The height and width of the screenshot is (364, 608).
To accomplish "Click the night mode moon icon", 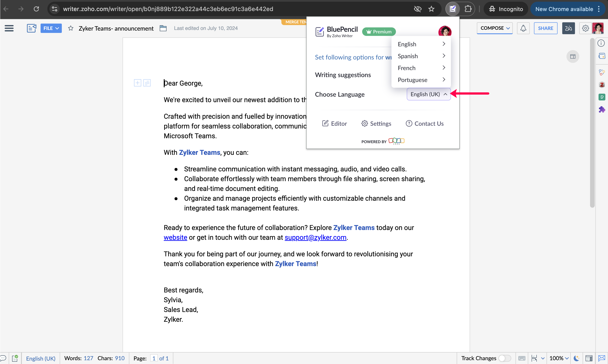I will (576, 358).
